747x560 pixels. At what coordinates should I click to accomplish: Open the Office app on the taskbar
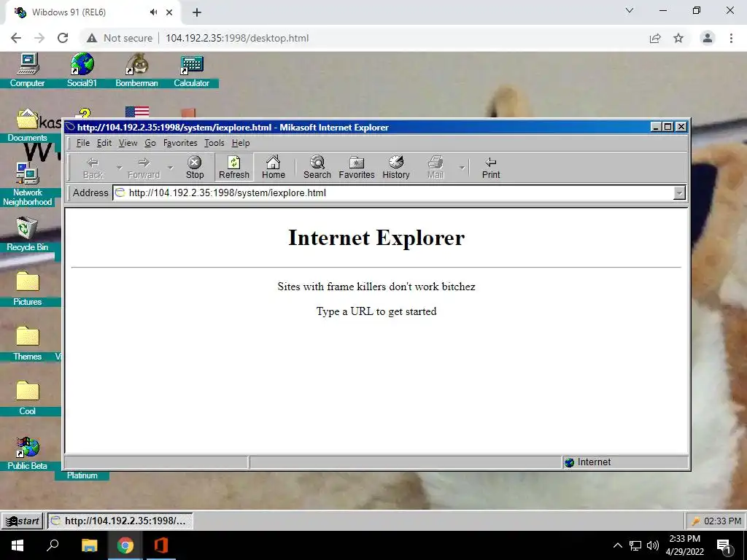(x=161, y=545)
